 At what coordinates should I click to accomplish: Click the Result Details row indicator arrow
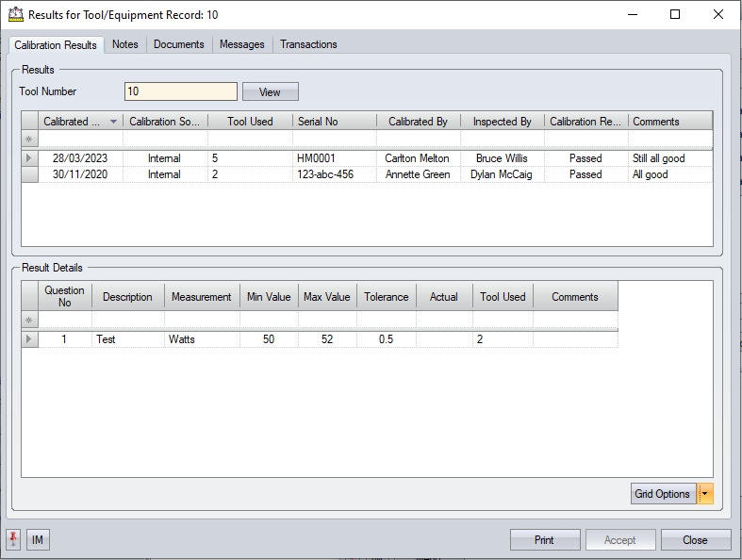pos(29,339)
